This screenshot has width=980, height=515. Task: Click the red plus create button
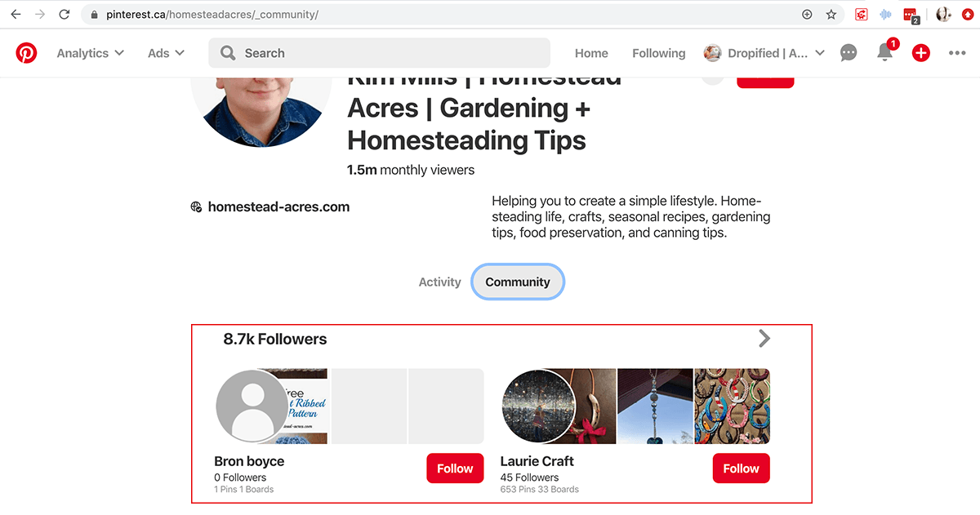[x=921, y=53]
